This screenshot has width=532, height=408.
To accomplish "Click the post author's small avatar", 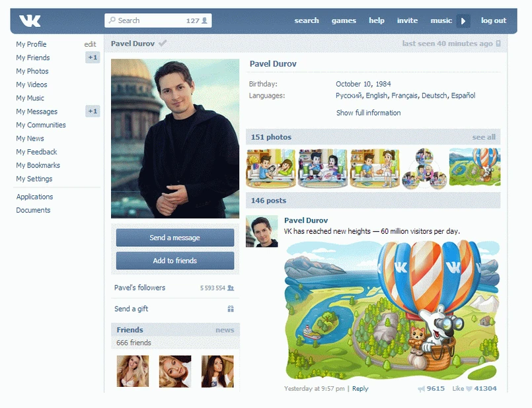I will (x=262, y=231).
